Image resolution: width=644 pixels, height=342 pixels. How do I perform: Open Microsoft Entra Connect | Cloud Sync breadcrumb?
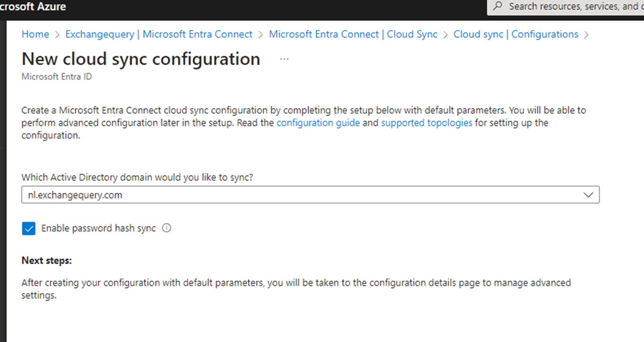[353, 34]
